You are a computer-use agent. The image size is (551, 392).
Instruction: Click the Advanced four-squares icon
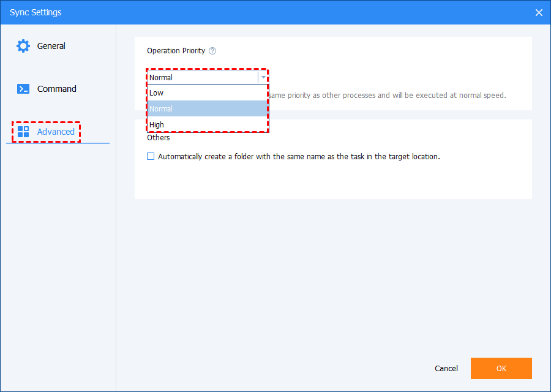(x=23, y=132)
